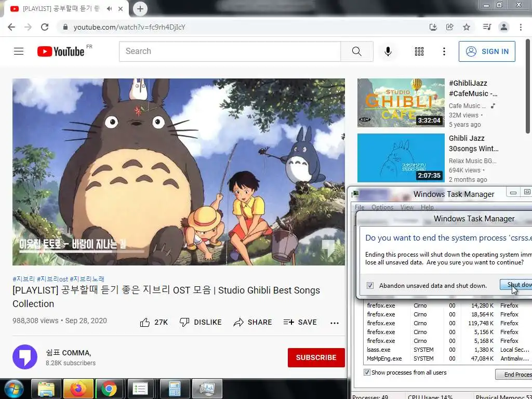Minimize the Windows Task Manager window
This screenshot has width=532, height=399.
pyautogui.click(x=513, y=193)
